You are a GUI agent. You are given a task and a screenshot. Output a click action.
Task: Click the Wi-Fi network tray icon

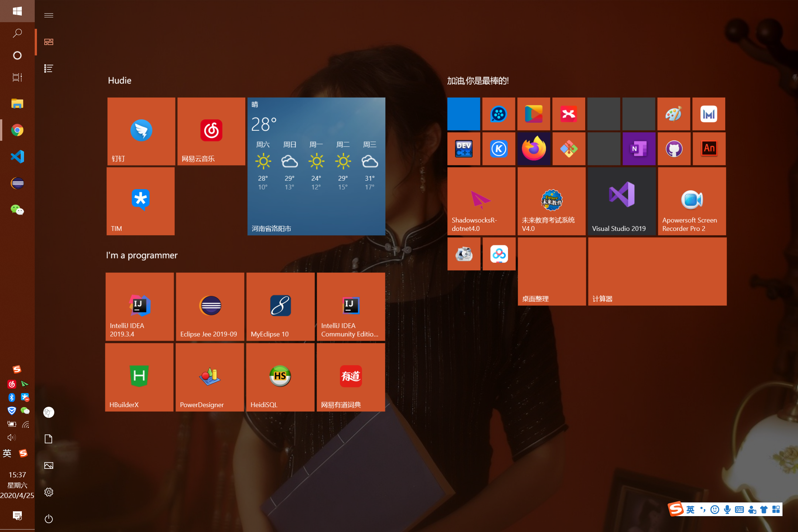pyautogui.click(x=25, y=424)
